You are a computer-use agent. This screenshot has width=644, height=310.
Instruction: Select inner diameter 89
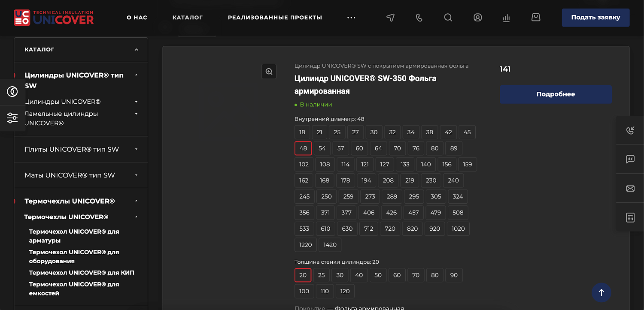(x=454, y=148)
